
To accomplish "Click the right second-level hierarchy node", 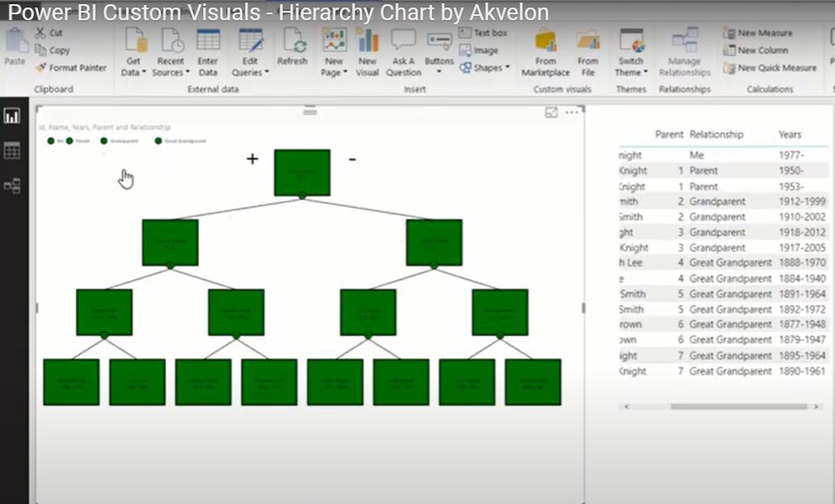I will tap(434, 242).
